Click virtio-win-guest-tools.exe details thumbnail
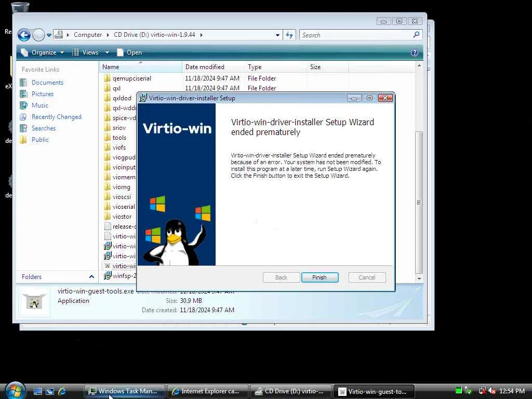 tap(34, 301)
